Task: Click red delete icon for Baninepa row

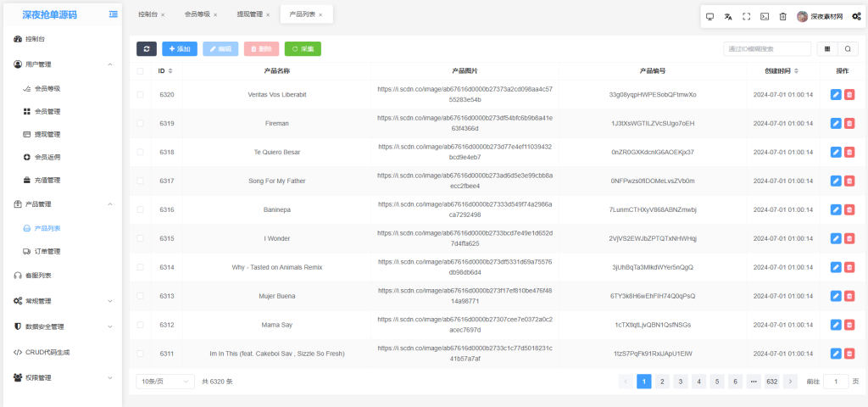Action: [x=849, y=209]
